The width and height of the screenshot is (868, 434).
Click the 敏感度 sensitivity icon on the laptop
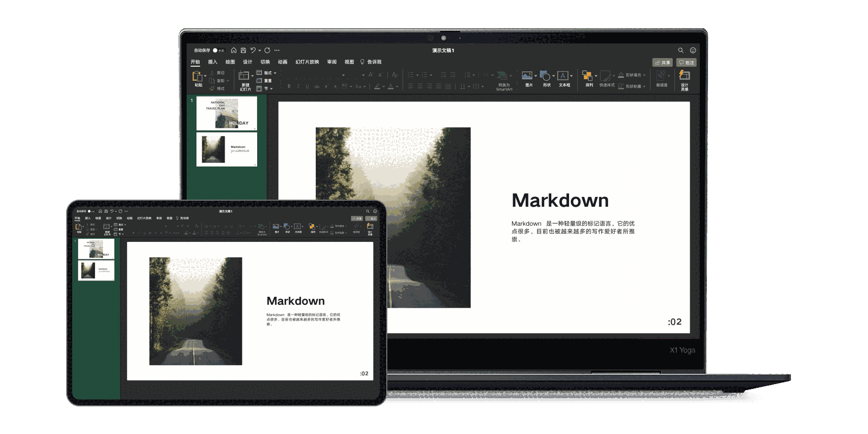(661, 76)
